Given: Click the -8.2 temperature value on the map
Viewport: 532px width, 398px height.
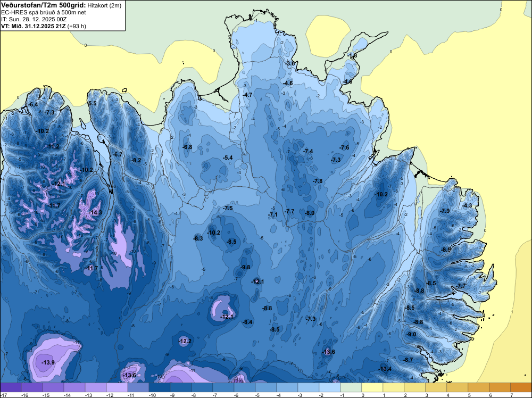Looking at the screenshot, I should (136, 160).
